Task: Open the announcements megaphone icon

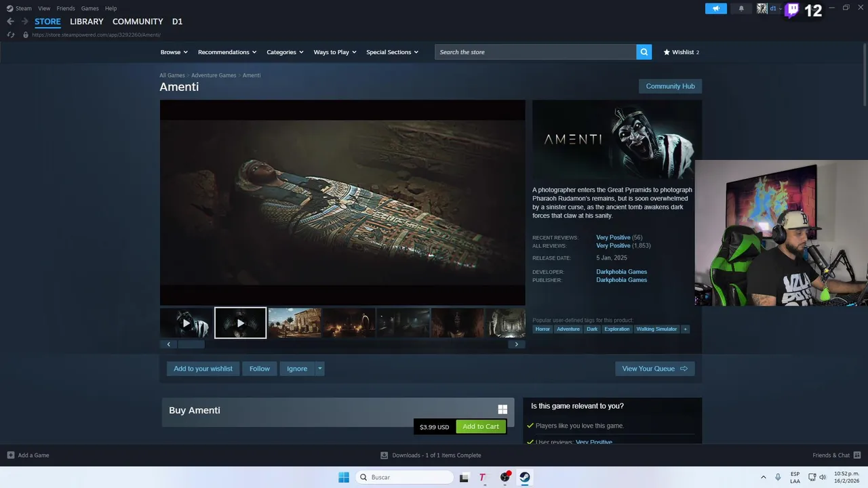Action: [715, 8]
